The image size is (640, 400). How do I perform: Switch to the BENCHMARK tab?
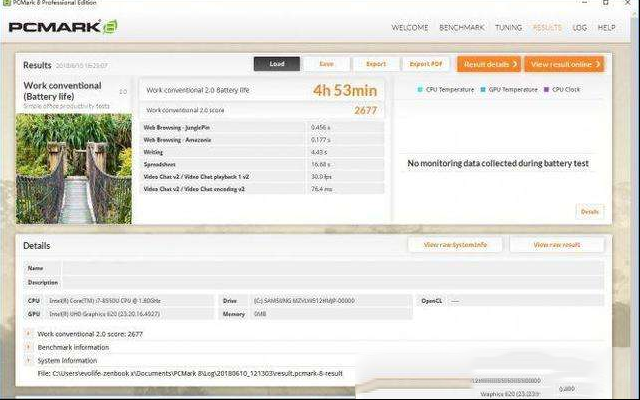462,28
